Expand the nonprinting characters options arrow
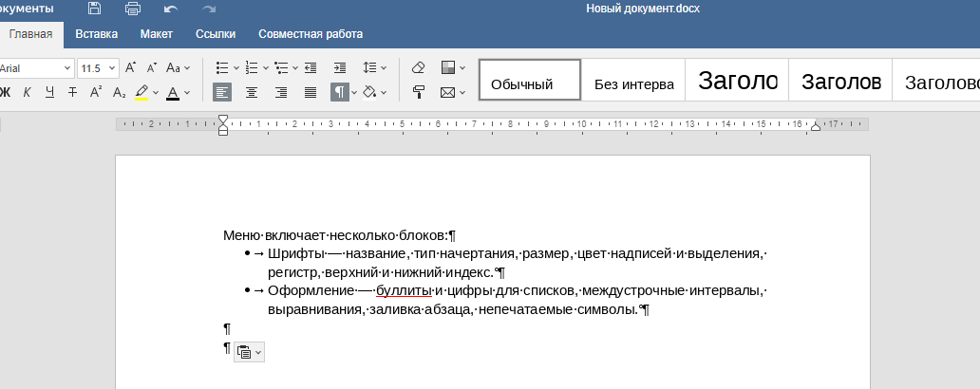 pyautogui.click(x=354, y=93)
